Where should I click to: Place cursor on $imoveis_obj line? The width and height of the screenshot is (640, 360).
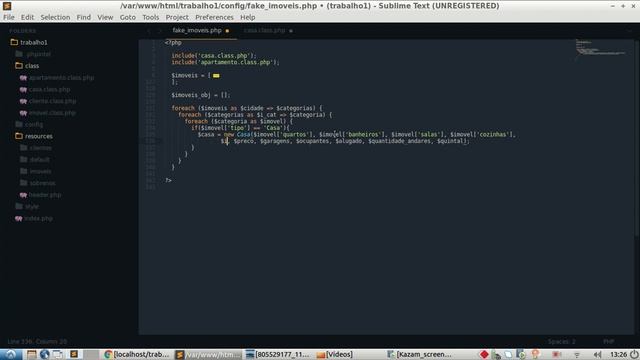point(200,95)
